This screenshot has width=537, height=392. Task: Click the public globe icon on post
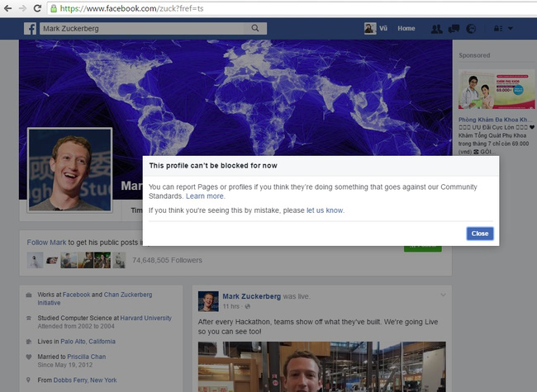pos(248,306)
